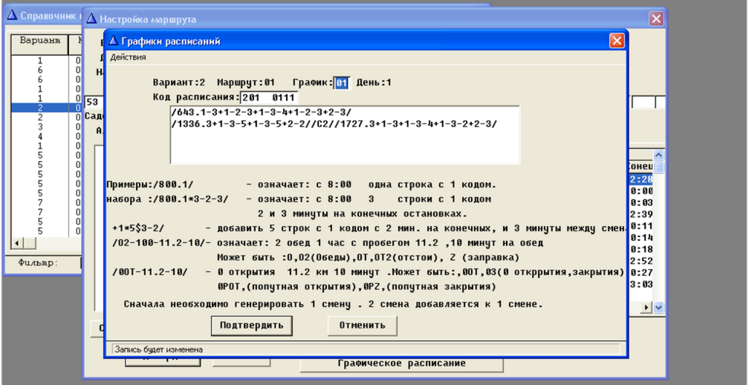Click the Вариант column header
The height and width of the screenshot is (385, 749).
coord(40,41)
